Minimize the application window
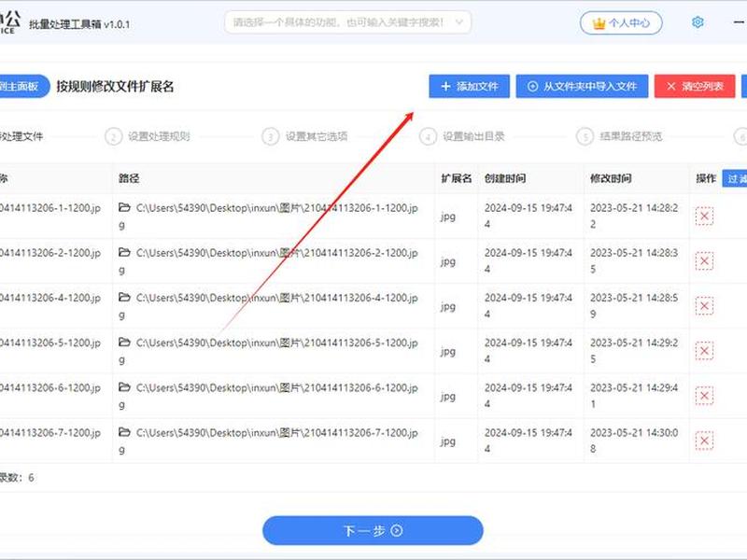 pyautogui.click(x=739, y=22)
